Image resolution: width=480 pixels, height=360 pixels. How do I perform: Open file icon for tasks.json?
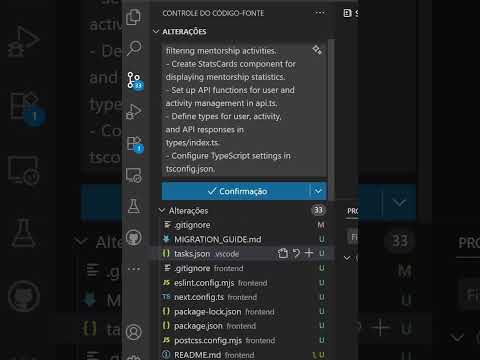pos(283,253)
